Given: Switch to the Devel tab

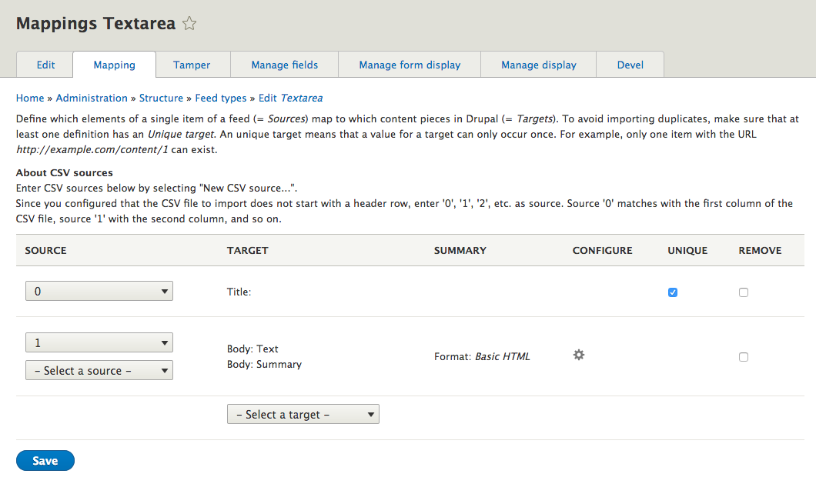Looking at the screenshot, I should [x=630, y=65].
